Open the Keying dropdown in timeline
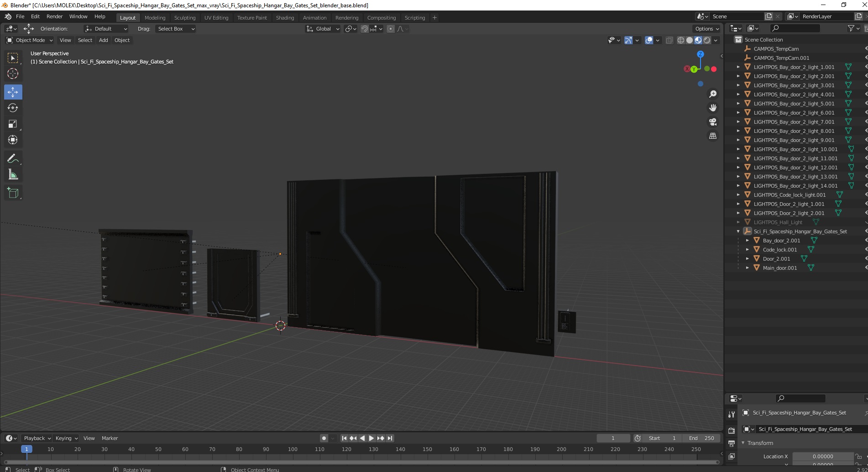 coord(66,438)
